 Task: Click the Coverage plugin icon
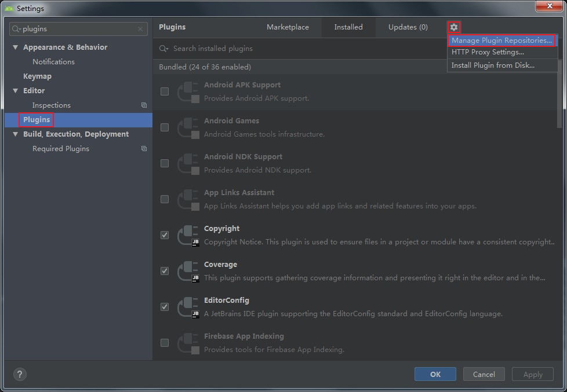[188, 271]
